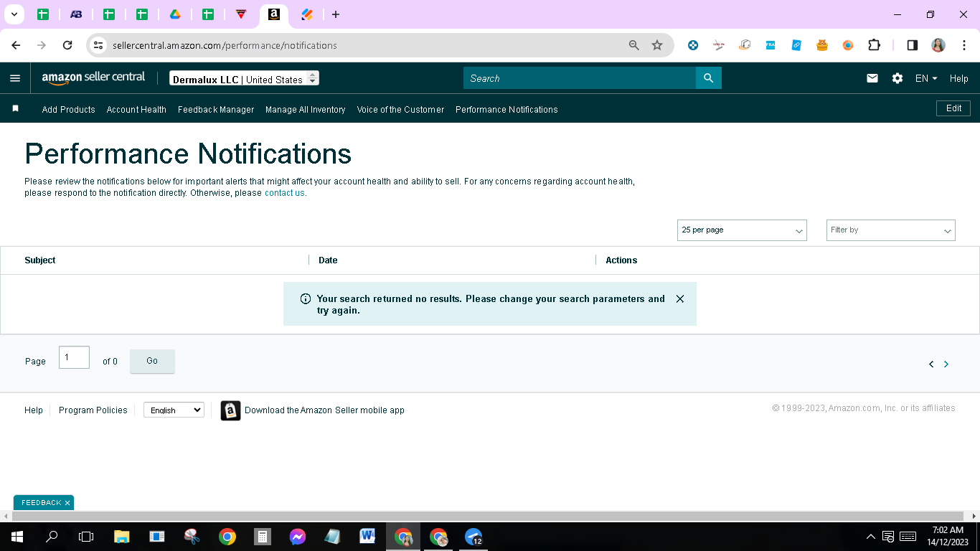
Task: Click the Amazon Seller Central logo
Action: pos(93,77)
